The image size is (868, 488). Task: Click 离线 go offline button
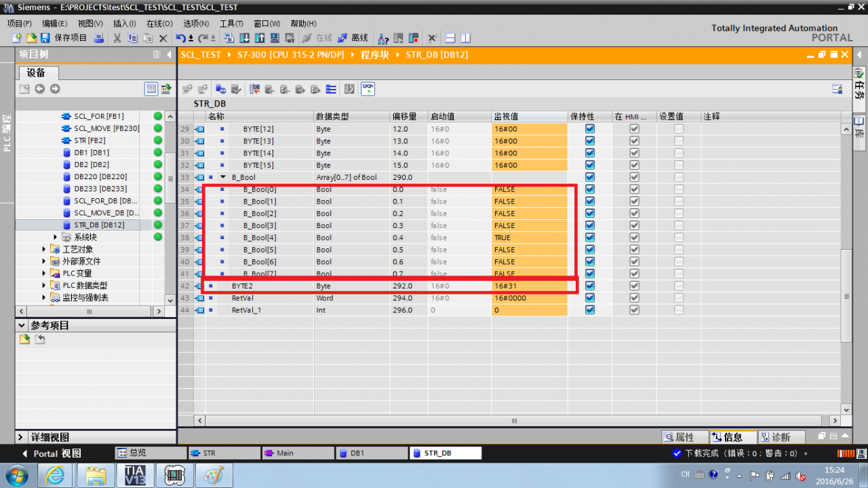(353, 38)
